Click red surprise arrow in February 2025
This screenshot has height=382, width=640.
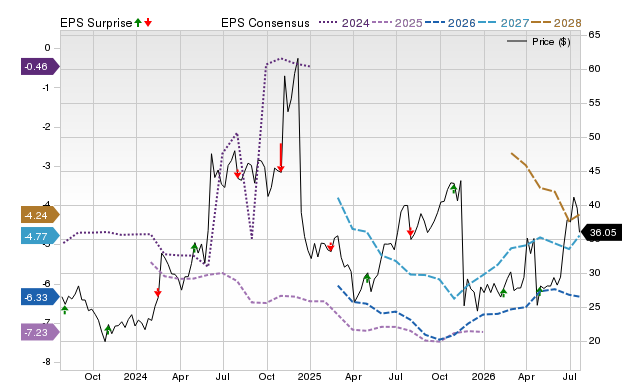(331, 247)
